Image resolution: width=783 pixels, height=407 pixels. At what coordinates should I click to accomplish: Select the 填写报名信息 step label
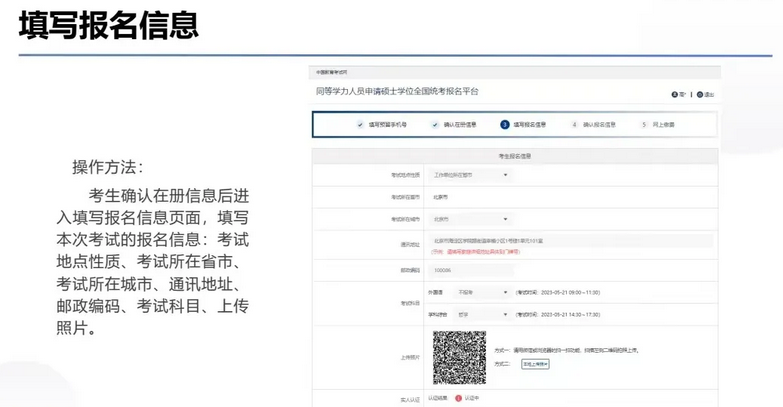pyautogui.click(x=530, y=125)
